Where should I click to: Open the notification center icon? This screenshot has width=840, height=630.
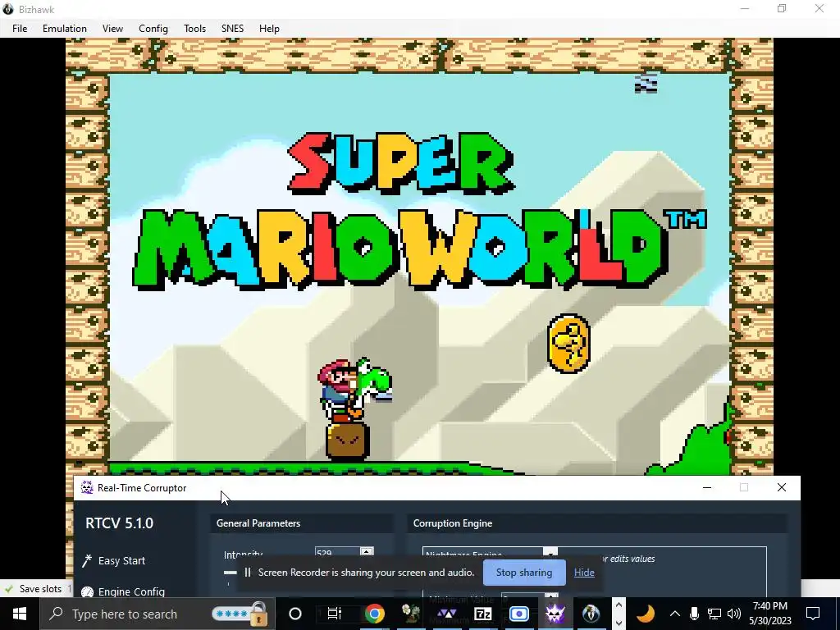coord(813,614)
